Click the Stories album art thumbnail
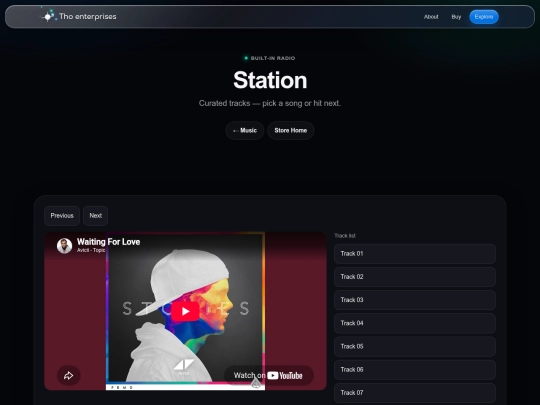The width and height of the screenshot is (540, 405). 185,311
